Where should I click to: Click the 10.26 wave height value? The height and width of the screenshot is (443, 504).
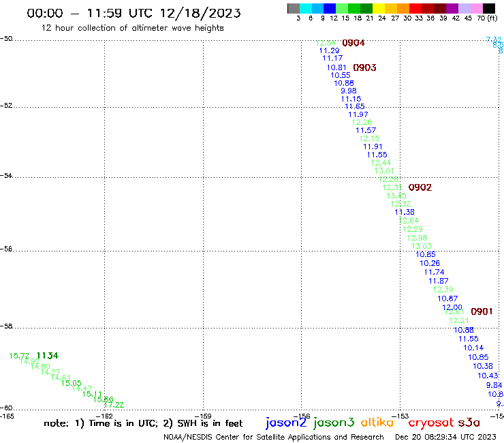point(430,263)
